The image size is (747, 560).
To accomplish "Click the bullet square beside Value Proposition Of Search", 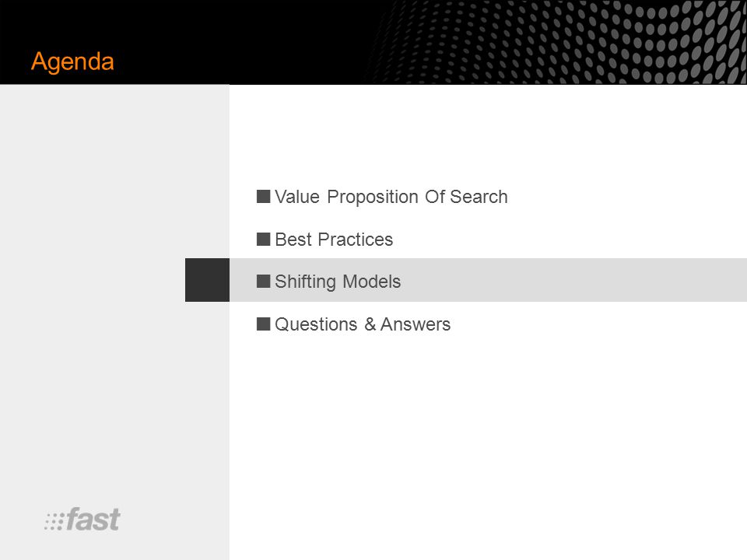I will (x=263, y=196).
